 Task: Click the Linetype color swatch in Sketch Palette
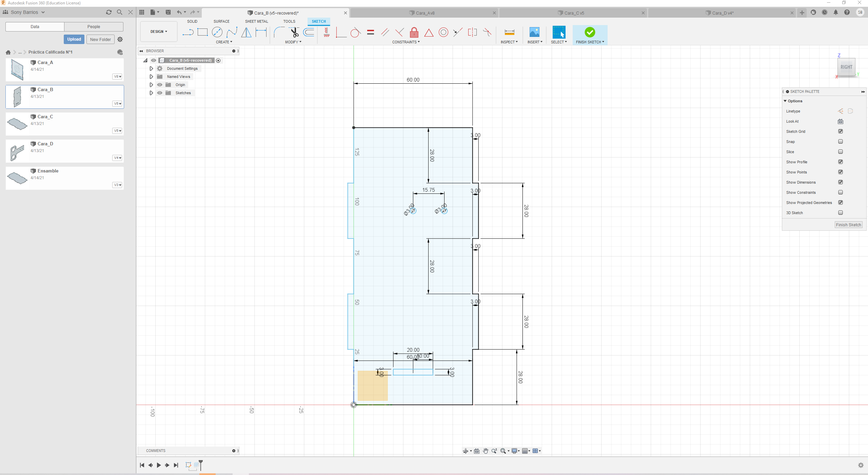pyautogui.click(x=841, y=111)
